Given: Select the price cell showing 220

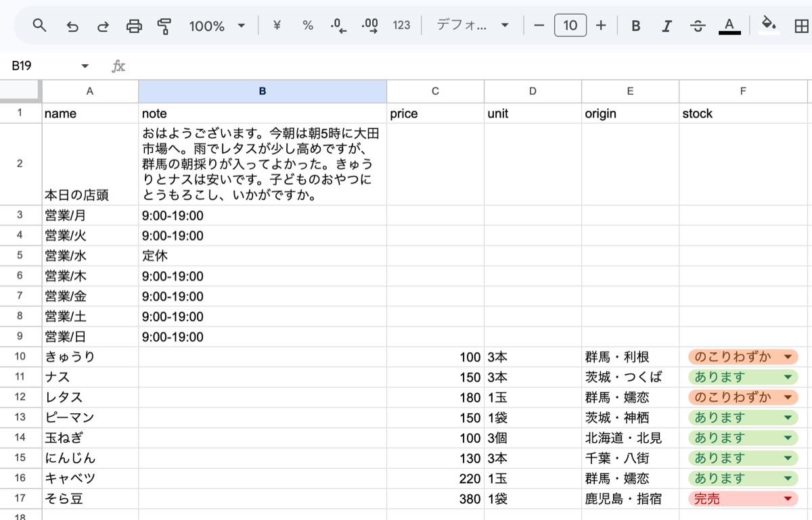Looking at the screenshot, I should pyautogui.click(x=435, y=479).
